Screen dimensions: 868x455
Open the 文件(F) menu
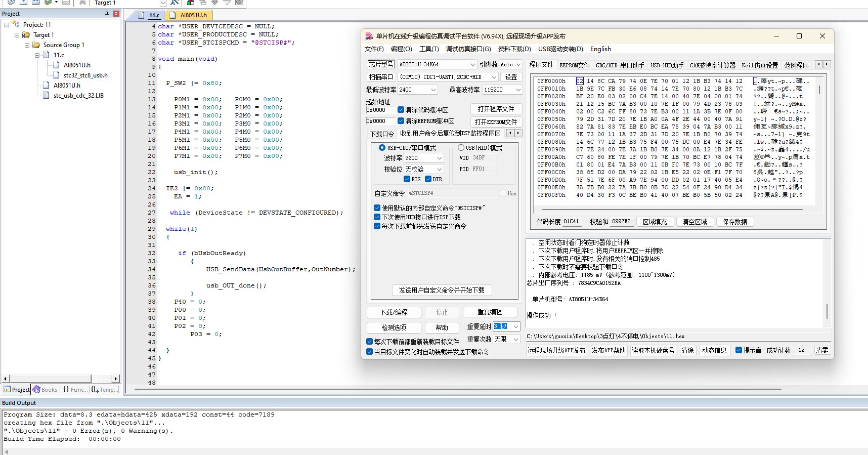tap(374, 49)
